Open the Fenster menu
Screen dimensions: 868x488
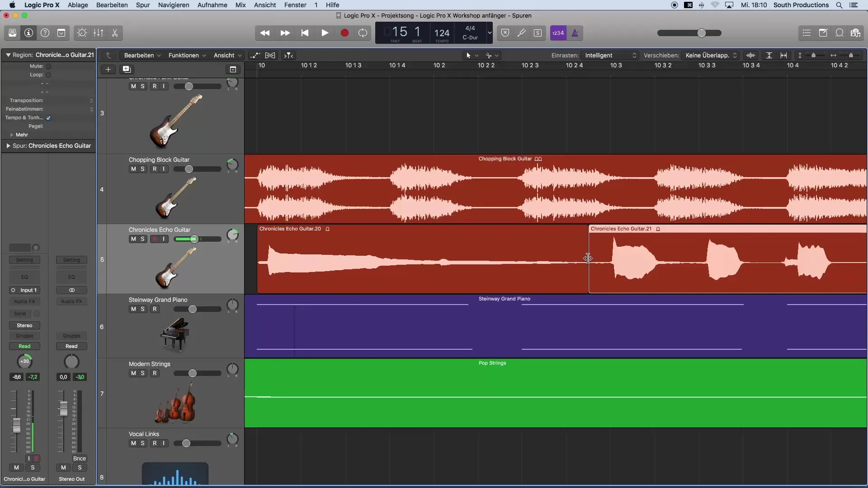coord(295,5)
